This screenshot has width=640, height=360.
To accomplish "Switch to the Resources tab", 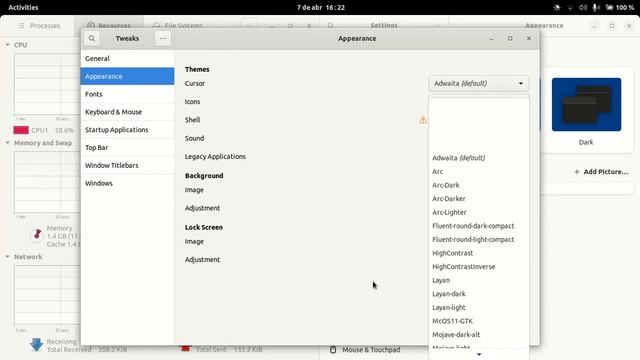I will tap(109, 25).
